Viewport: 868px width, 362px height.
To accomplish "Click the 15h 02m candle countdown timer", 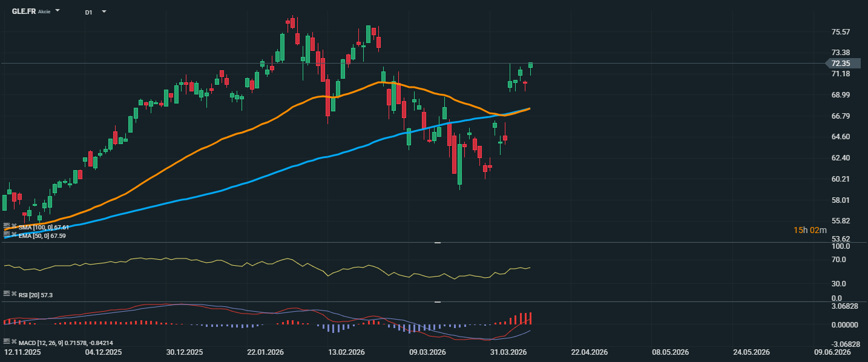I will (810, 230).
